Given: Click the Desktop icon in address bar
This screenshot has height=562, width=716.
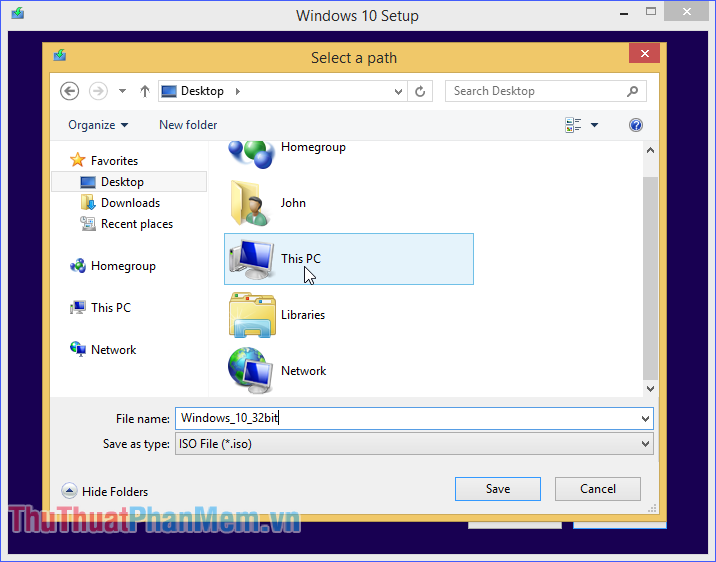Looking at the screenshot, I should (x=169, y=91).
